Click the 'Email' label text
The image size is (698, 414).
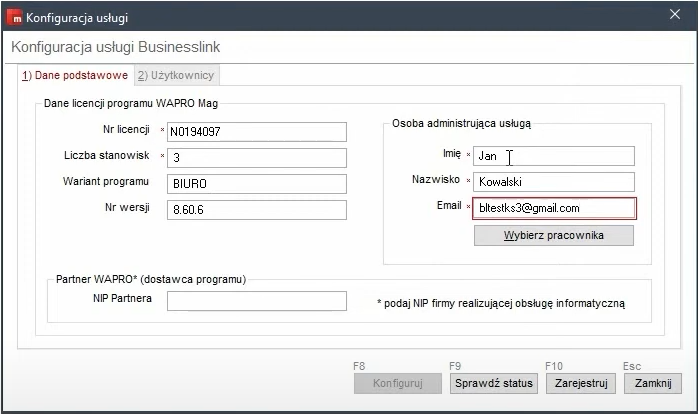tap(449, 205)
